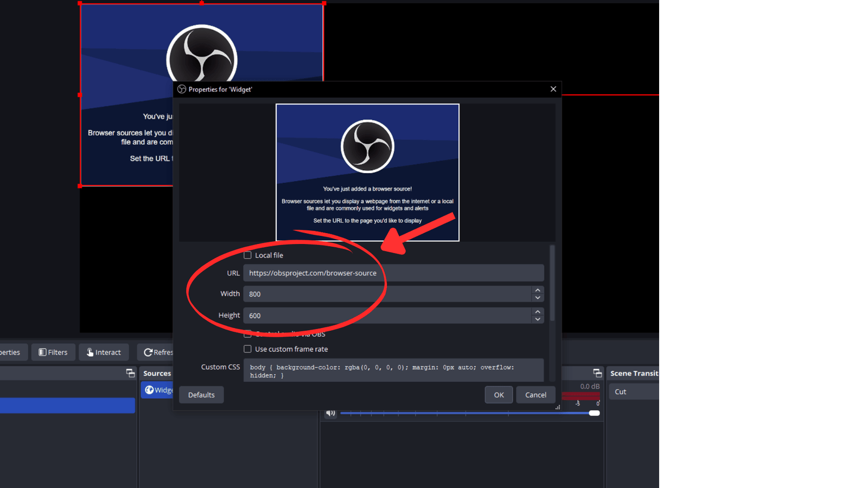868x488 pixels.
Task: Click the browser source preview in dialog
Action: point(367,172)
